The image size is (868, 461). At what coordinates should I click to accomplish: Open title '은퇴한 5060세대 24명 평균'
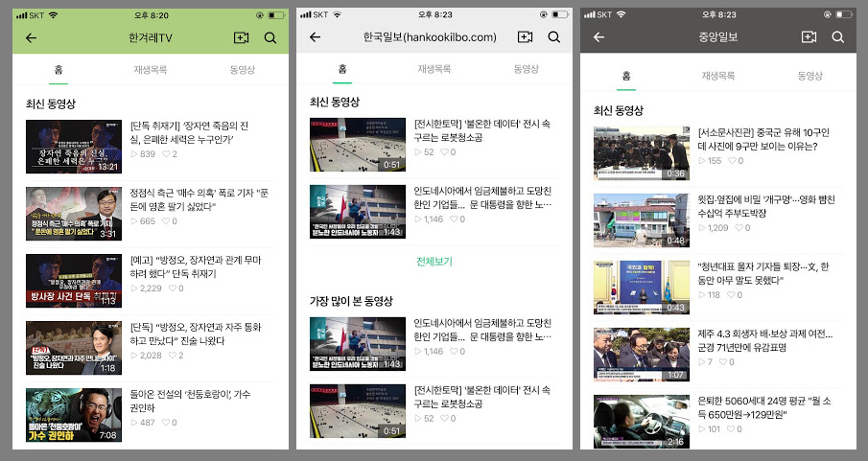(763, 407)
